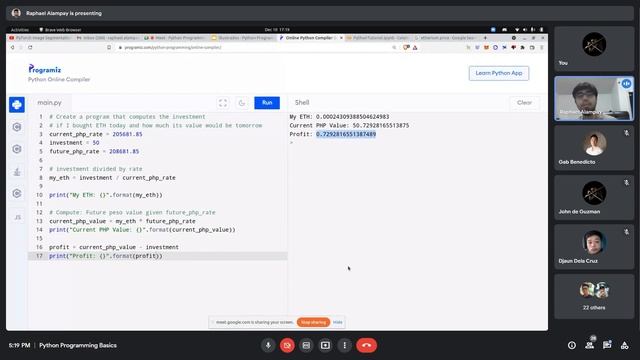640x360 pixels.
Task: Click code line 17 print Profit statement
Action: point(106,256)
